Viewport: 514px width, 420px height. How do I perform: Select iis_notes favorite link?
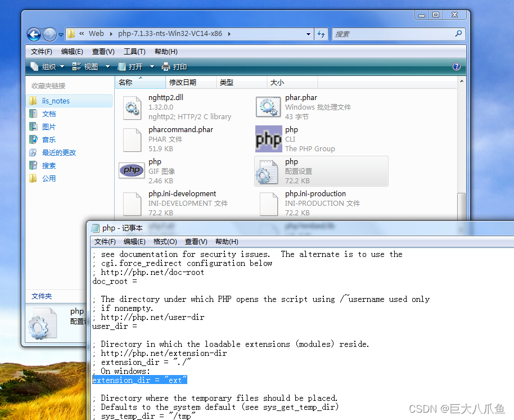point(69,101)
